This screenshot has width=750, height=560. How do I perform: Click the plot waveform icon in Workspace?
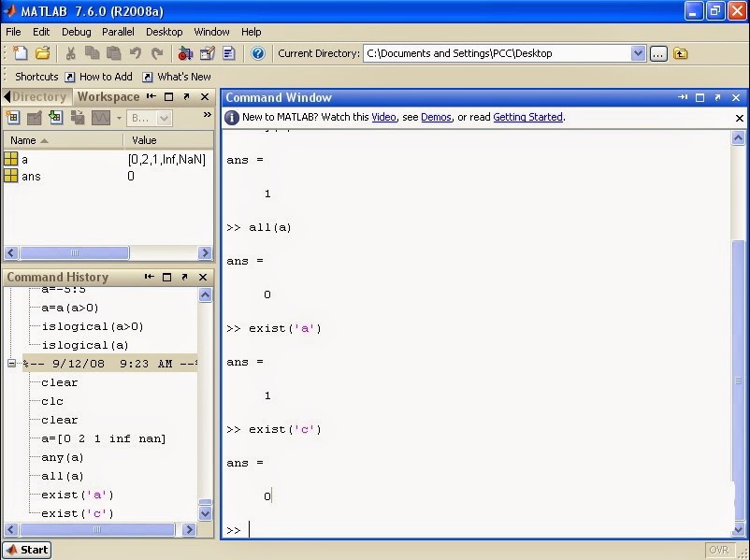pyautogui.click(x=101, y=118)
